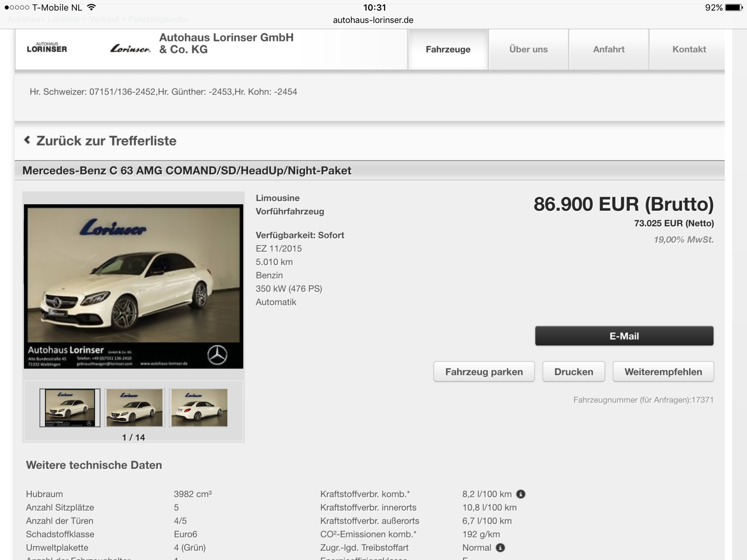Click the Weitere technische Daten heading
The height and width of the screenshot is (560, 747).
point(94,465)
